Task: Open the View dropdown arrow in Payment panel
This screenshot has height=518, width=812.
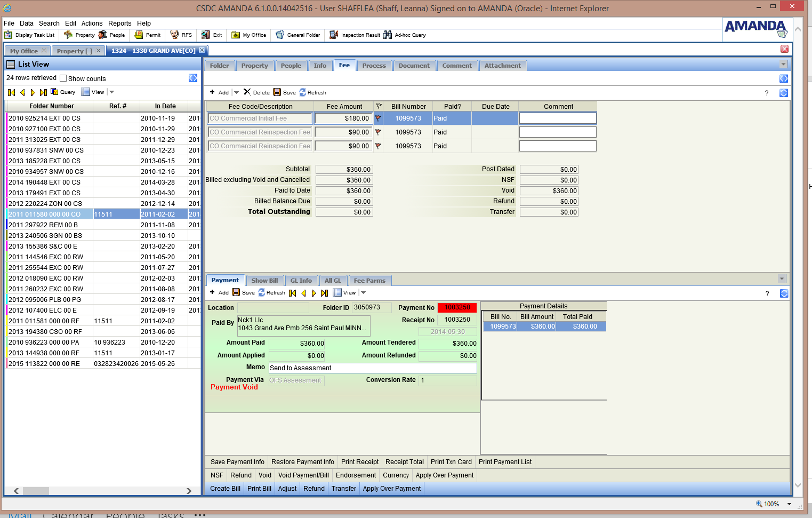Action: [x=364, y=293]
